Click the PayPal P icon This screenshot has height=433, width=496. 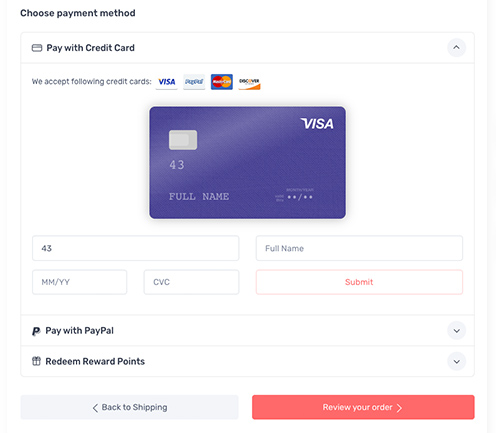coord(36,331)
